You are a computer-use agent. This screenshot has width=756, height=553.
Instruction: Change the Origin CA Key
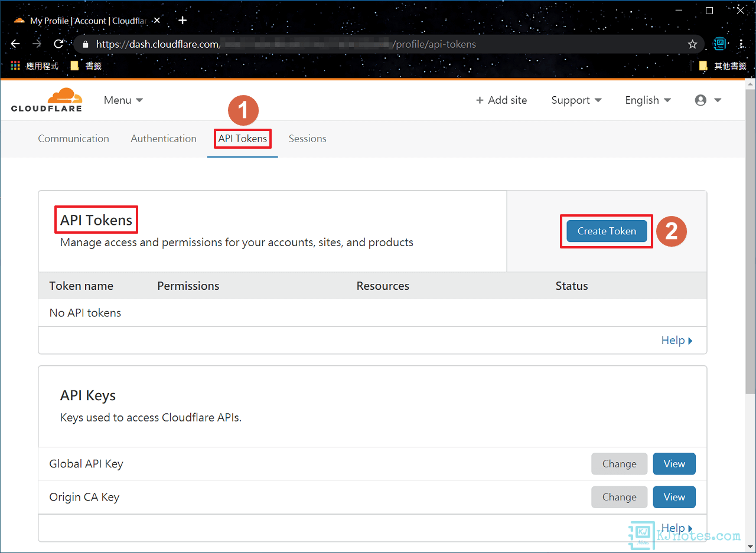619,497
